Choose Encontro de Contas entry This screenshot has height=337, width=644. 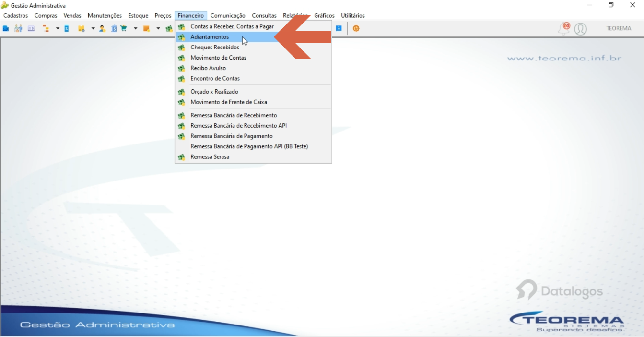click(253, 78)
